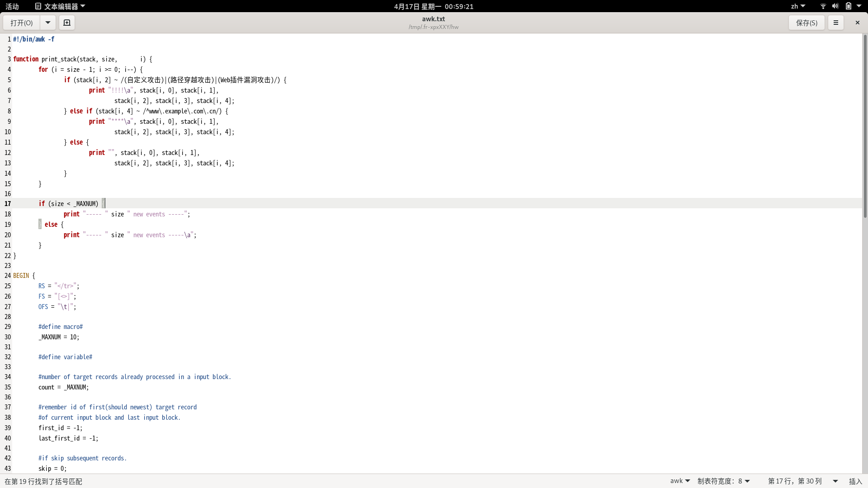This screenshot has height=488, width=868.
Task: Click the Wi-Fi network icon in top bar
Action: pyautogui.click(x=823, y=6)
